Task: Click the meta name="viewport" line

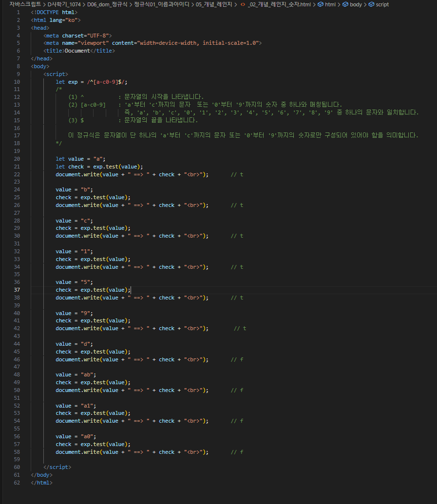Action: [152, 43]
